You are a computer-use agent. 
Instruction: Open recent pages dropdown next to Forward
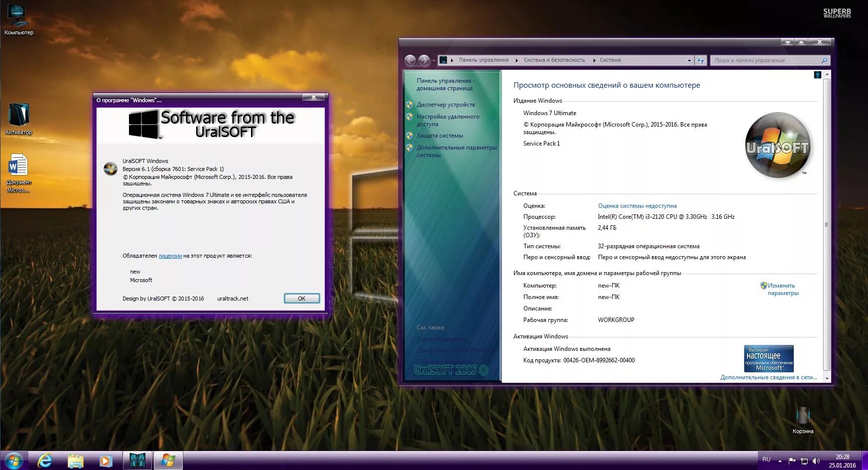point(434,60)
